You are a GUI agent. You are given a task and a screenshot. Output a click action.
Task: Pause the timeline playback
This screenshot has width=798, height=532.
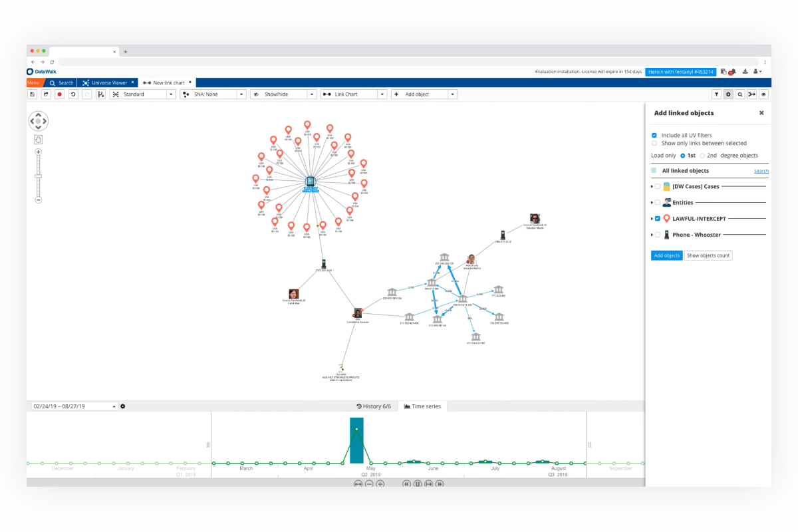(418, 483)
